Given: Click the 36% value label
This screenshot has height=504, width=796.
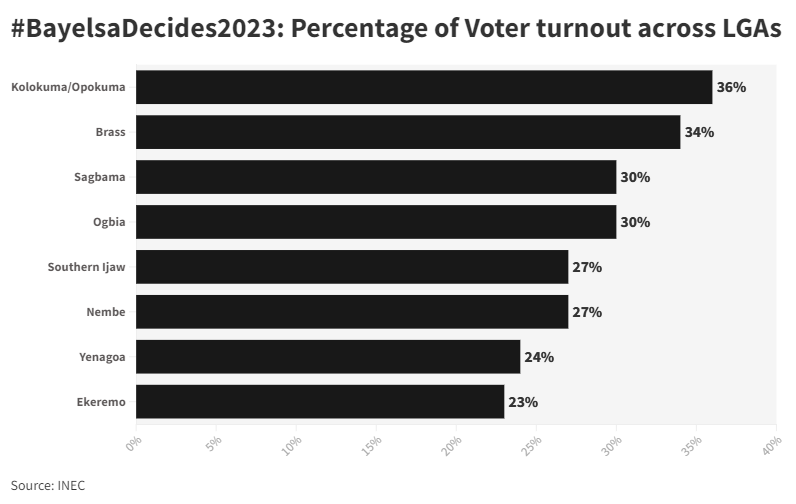Looking at the screenshot, I should coord(731,87).
